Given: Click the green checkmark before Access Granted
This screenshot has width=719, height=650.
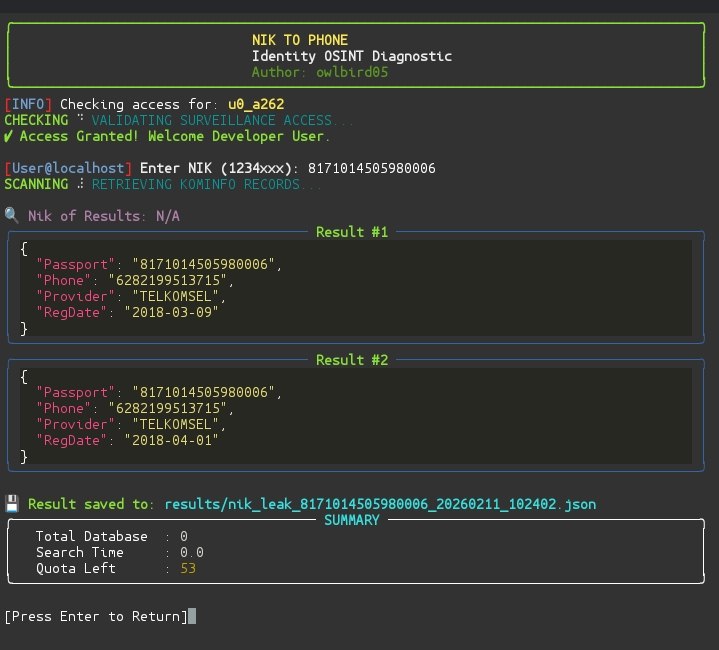Looking at the screenshot, I should tap(9, 136).
